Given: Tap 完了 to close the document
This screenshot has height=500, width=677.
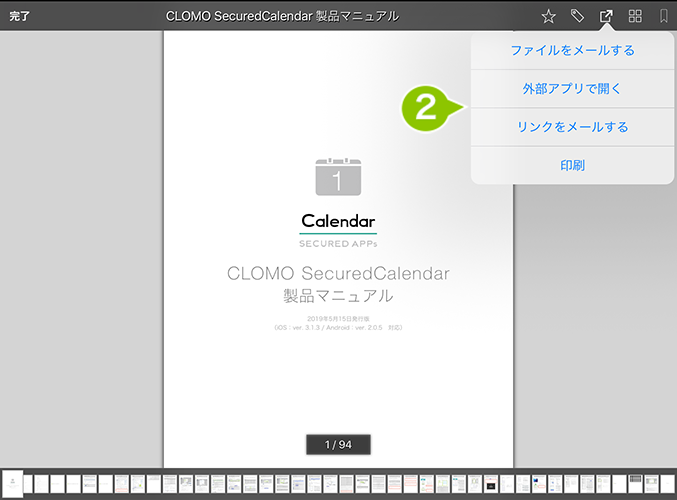Looking at the screenshot, I should pos(19,16).
